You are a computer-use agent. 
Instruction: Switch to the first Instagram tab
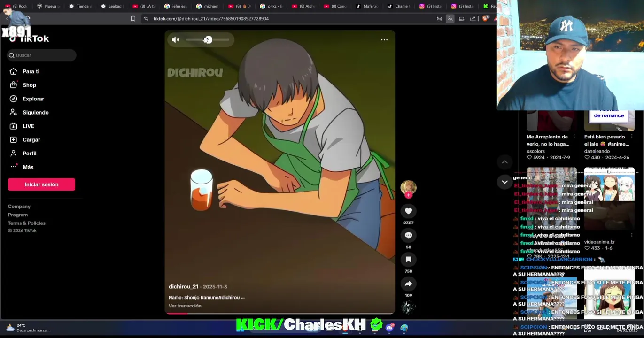coord(431,6)
